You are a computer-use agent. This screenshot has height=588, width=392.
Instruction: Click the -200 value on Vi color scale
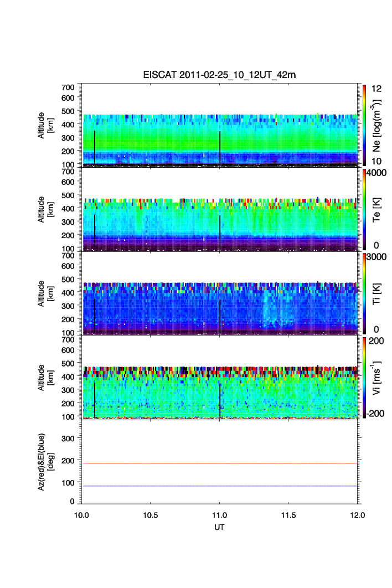(x=375, y=413)
